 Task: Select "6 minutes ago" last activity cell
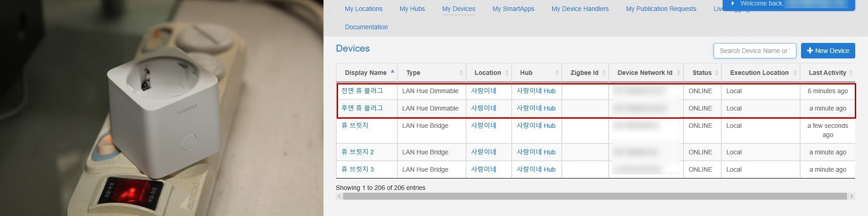[827, 91]
